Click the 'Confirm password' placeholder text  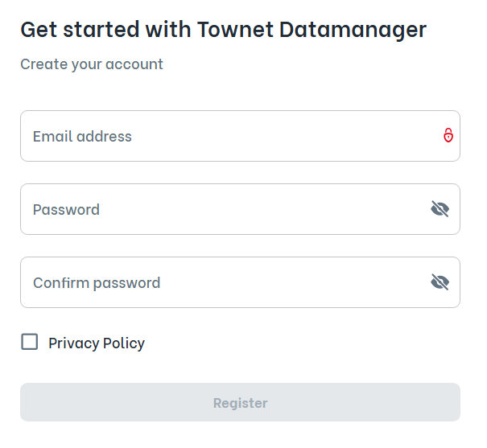tap(97, 283)
